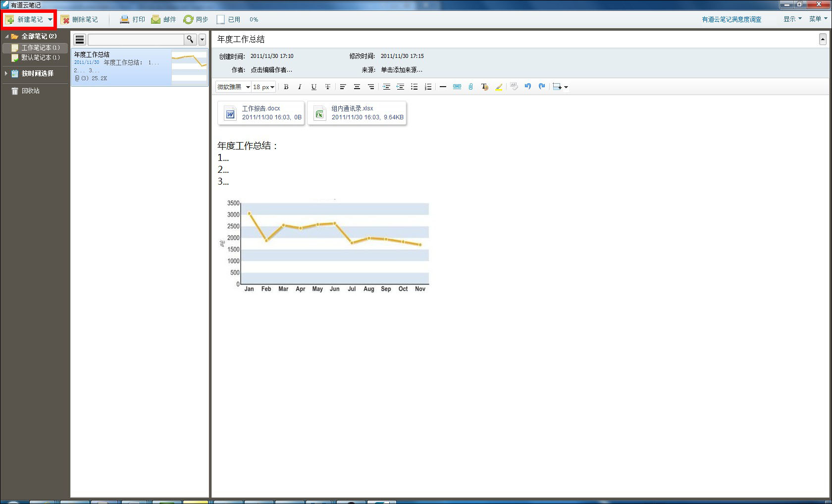The width and height of the screenshot is (832, 504).
Task: Decrease indent in editor toolbar
Action: click(400, 87)
